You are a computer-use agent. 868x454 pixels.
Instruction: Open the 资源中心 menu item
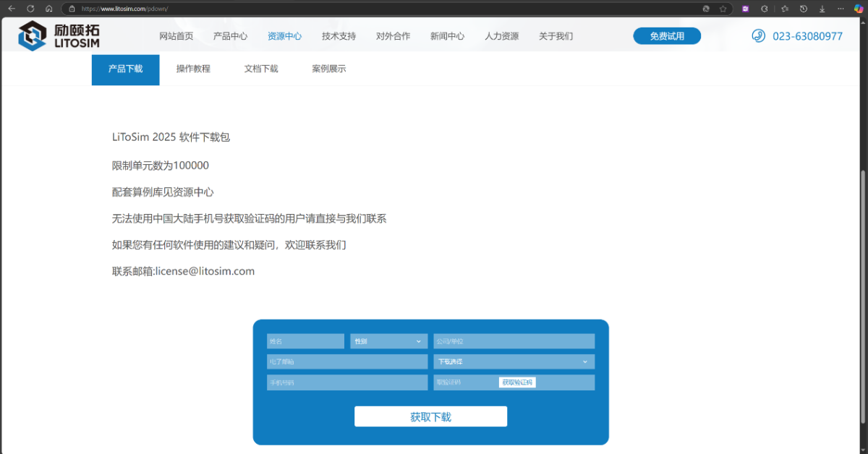[x=284, y=36]
